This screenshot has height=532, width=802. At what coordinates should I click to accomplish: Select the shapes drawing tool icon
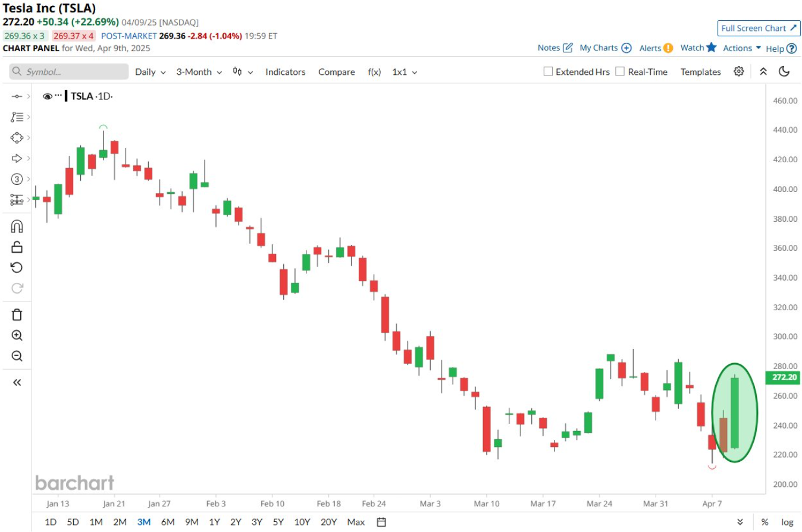click(x=17, y=138)
